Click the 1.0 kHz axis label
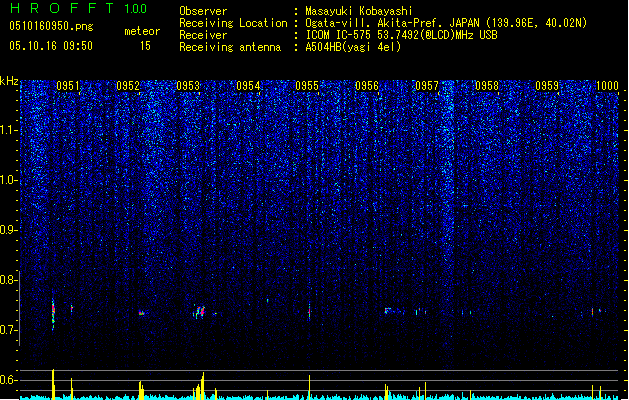The width and height of the screenshot is (629, 400). tap(8, 180)
